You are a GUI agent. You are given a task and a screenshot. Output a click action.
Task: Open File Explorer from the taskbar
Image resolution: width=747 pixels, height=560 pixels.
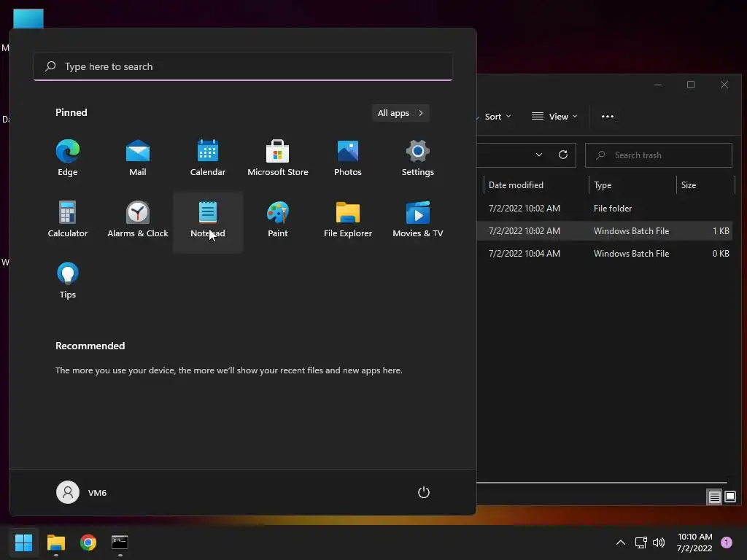click(x=55, y=542)
